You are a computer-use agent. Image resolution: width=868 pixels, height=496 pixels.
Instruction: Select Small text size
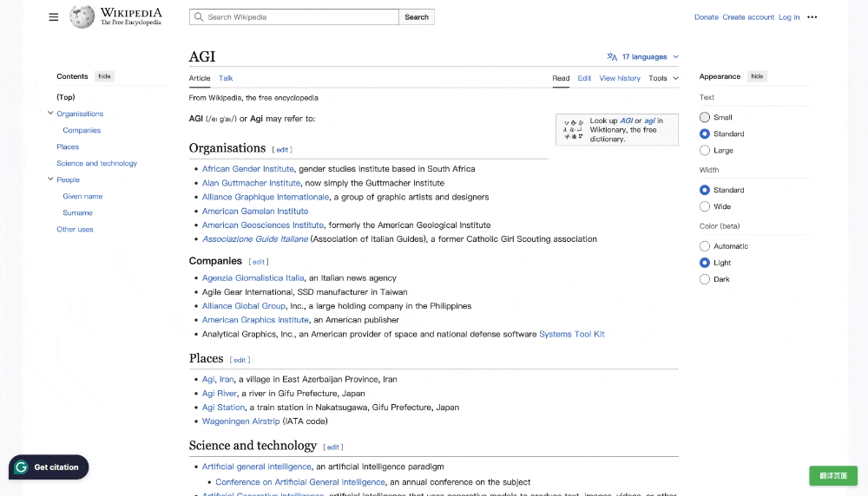(x=704, y=117)
